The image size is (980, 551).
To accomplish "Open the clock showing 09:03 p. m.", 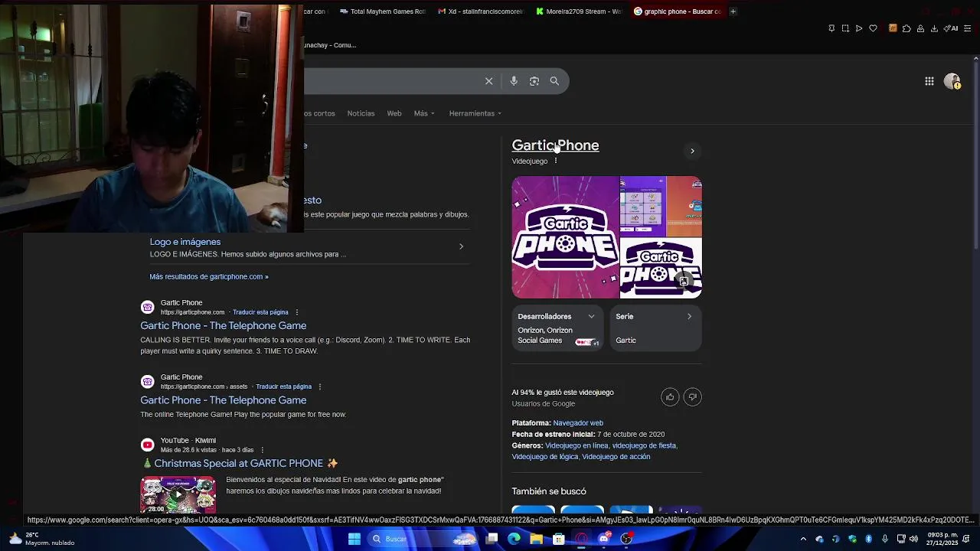I will pyautogui.click(x=942, y=539).
